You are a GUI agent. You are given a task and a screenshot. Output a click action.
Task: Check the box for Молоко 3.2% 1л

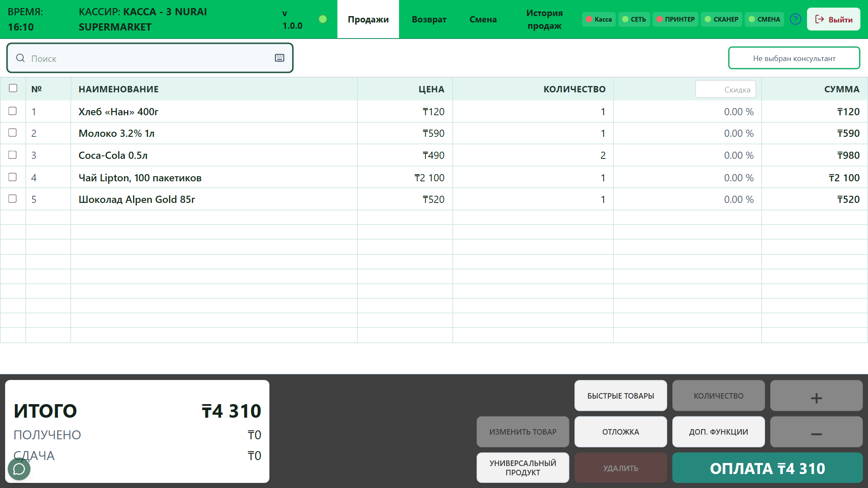pos(13,133)
